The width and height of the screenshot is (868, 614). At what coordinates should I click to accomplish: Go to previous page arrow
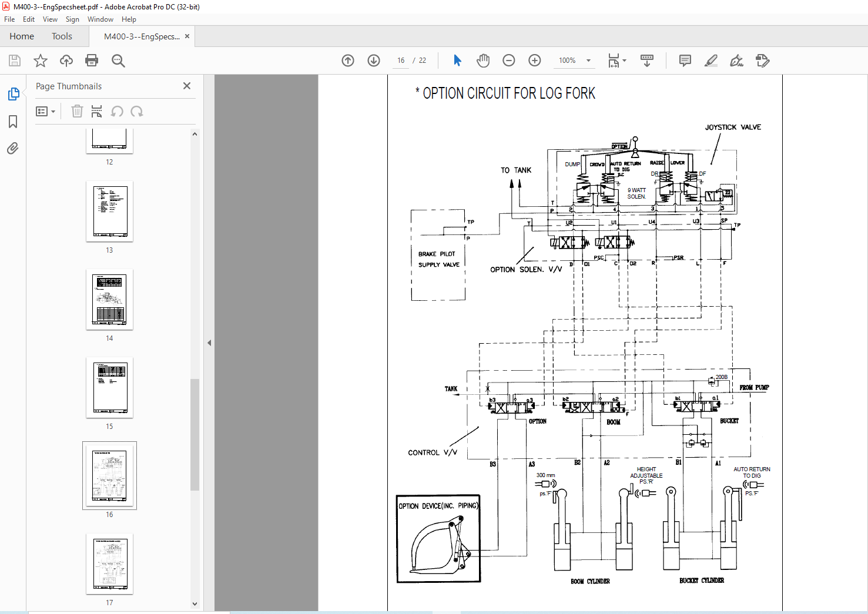click(x=348, y=61)
